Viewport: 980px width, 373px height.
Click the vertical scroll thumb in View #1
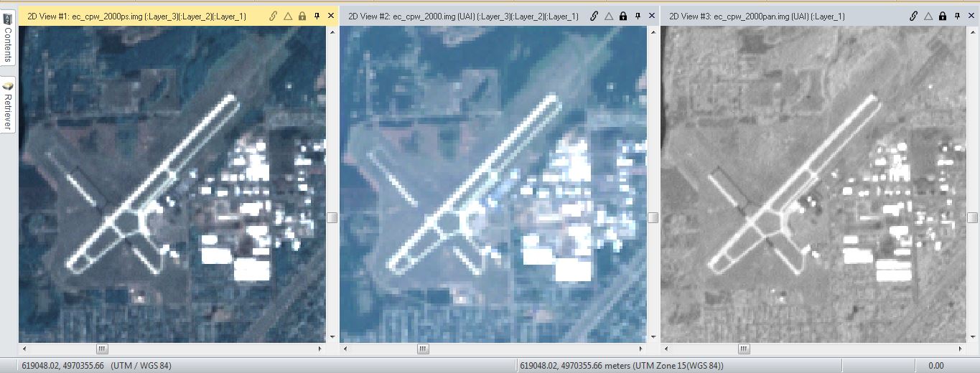tap(332, 217)
